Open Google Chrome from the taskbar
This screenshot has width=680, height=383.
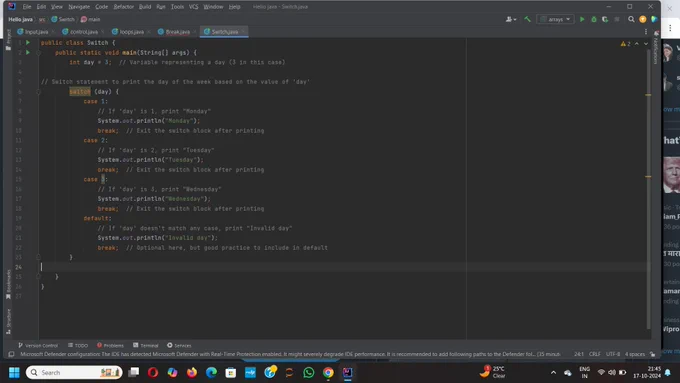[328, 373]
